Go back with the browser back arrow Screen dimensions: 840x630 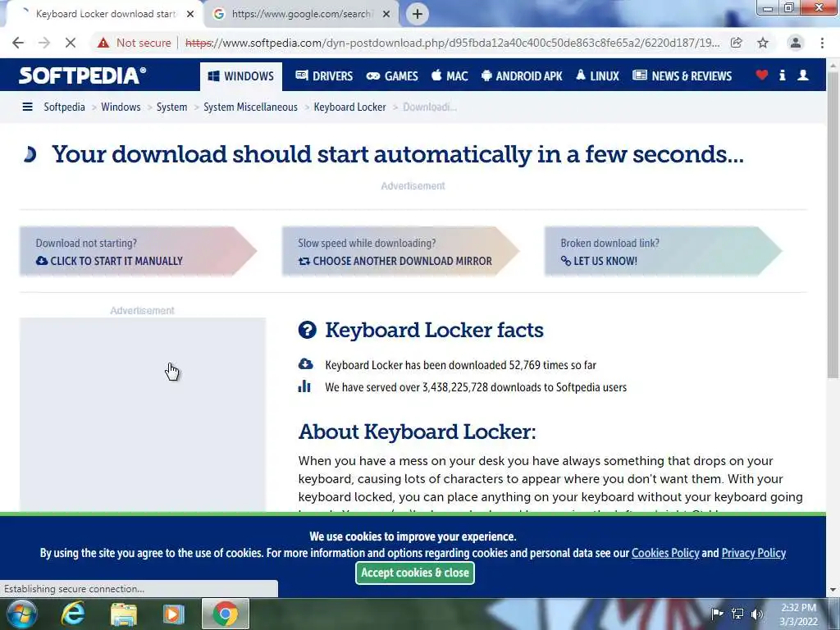[x=18, y=43]
